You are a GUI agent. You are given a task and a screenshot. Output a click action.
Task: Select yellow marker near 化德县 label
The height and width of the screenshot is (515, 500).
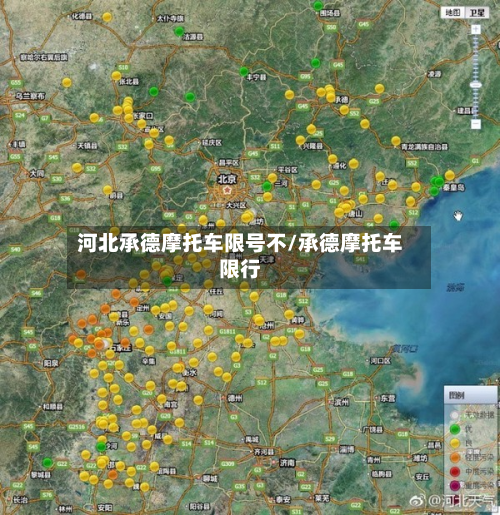(107, 17)
